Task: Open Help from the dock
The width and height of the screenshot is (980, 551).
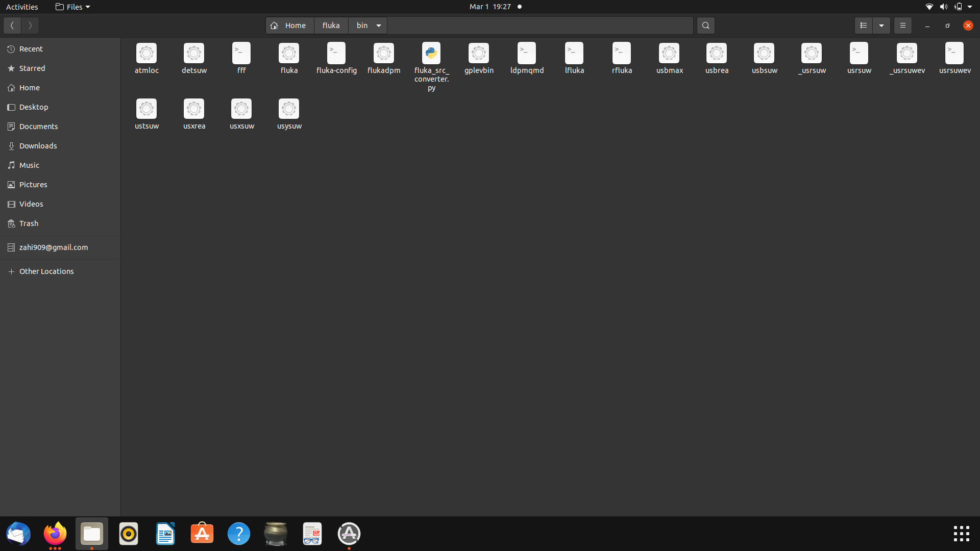Action: coord(239,534)
